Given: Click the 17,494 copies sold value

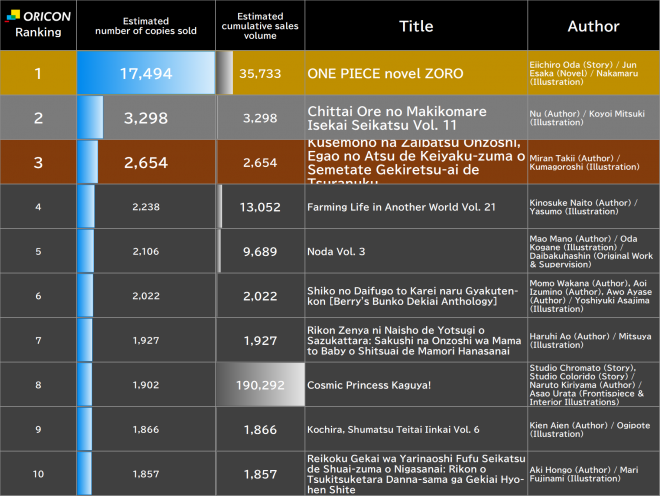Looking at the screenshot, I should coord(146,74).
